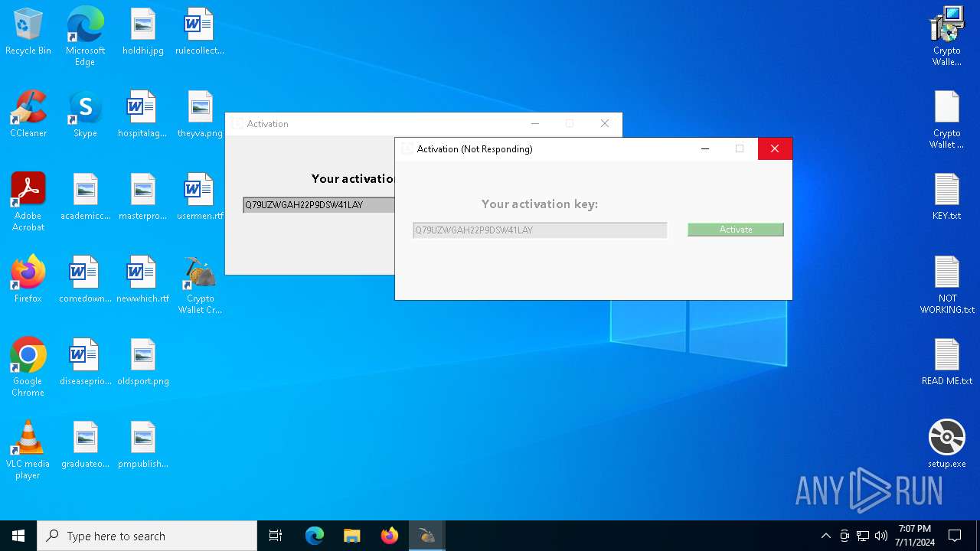Select the hospitalag Word document
The height and width of the screenshot is (551, 980).
click(x=142, y=115)
